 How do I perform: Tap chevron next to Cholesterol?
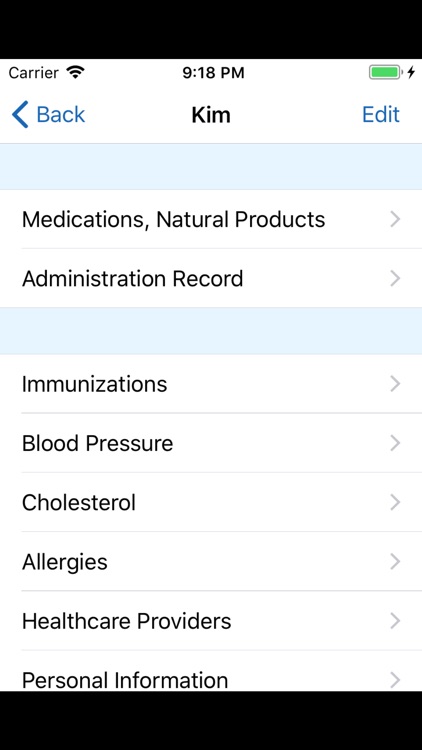(395, 502)
